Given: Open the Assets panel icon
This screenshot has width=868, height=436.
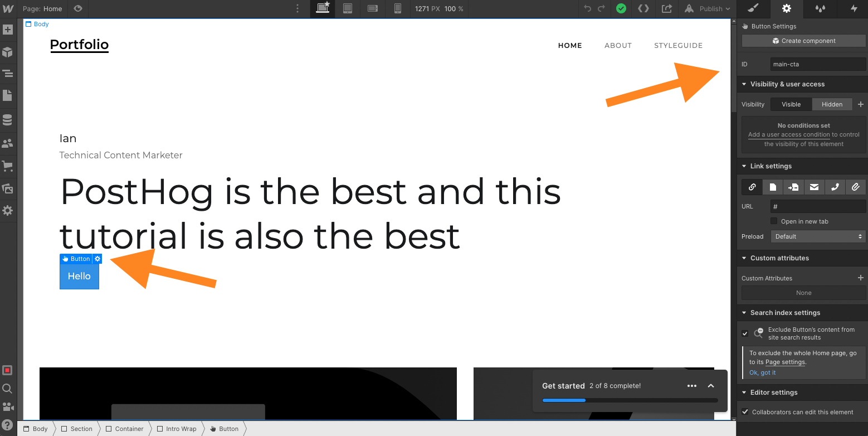Looking at the screenshot, I should (7, 188).
